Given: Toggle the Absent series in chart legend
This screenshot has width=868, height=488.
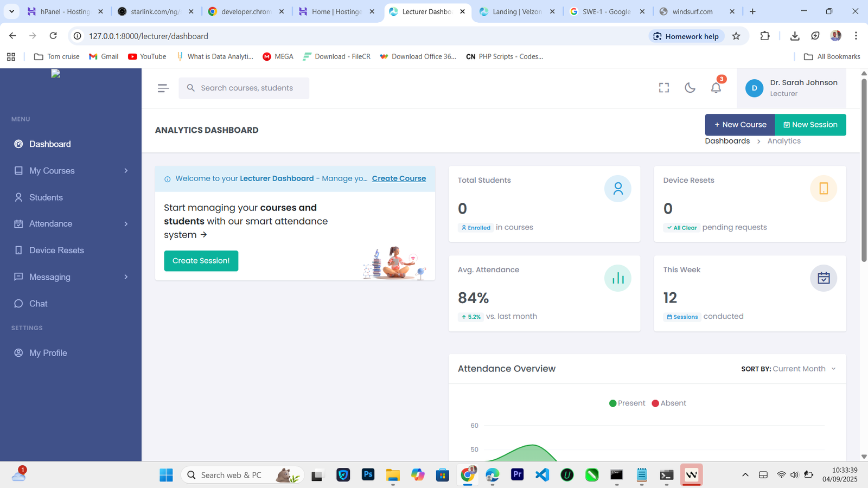Looking at the screenshot, I should coord(669,403).
